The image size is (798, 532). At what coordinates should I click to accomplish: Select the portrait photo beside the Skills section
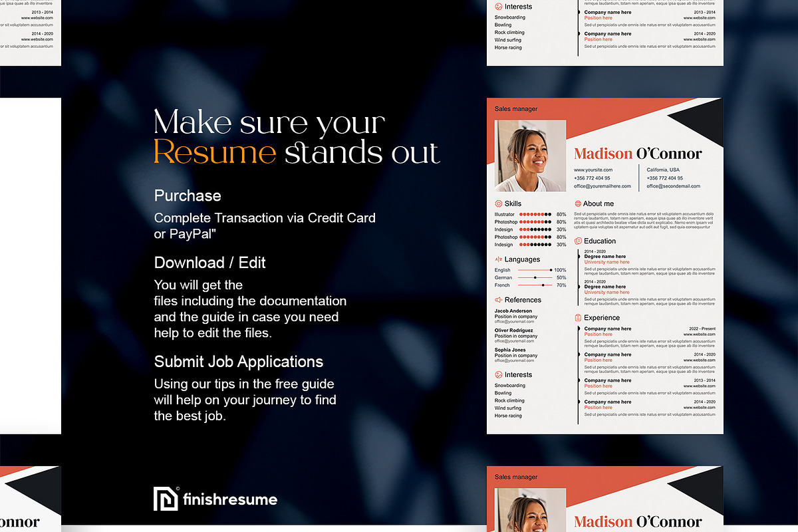coord(531,156)
